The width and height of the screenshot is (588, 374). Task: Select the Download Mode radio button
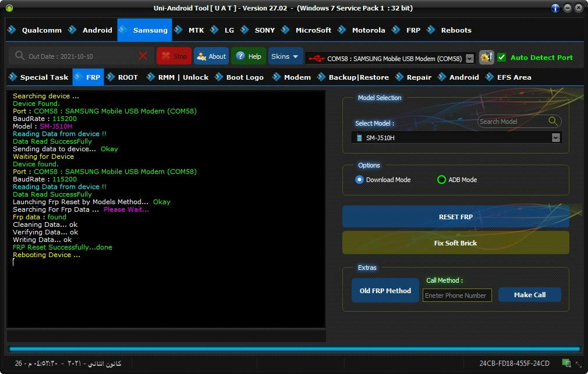click(x=359, y=180)
